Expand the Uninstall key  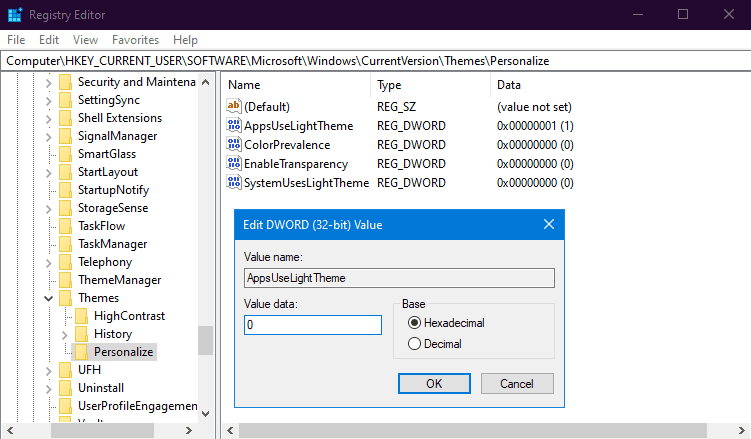click(48, 389)
